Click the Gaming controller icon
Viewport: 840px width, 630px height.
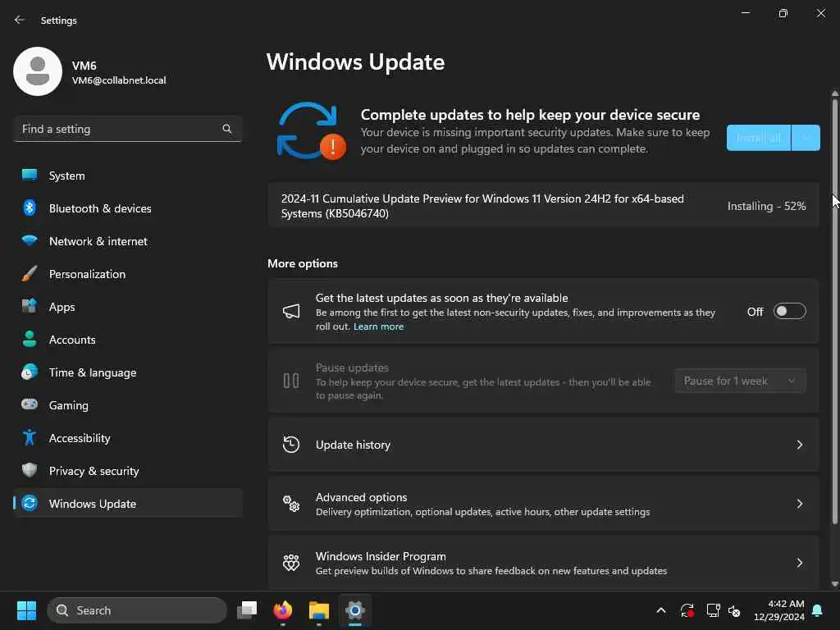pos(30,404)
